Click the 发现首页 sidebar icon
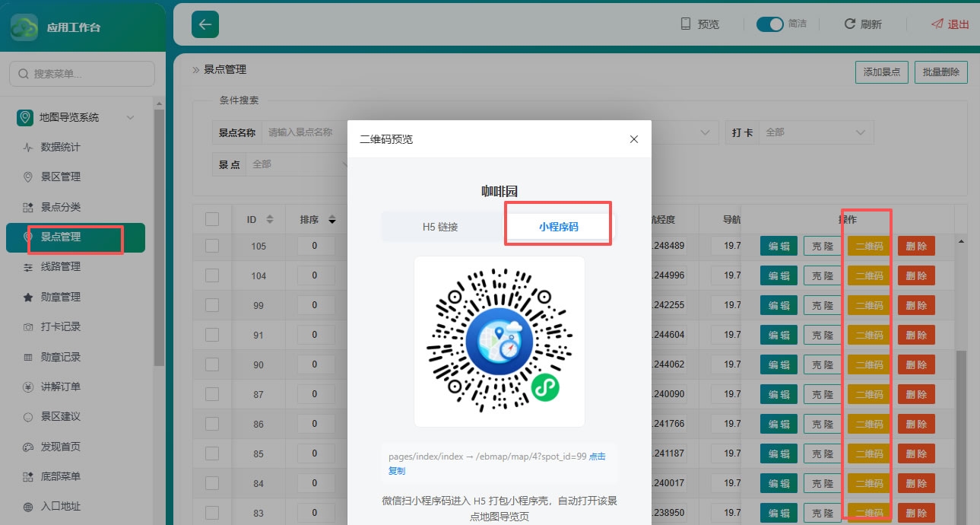Viewport: 980px width, 525px height. point(28,447)
